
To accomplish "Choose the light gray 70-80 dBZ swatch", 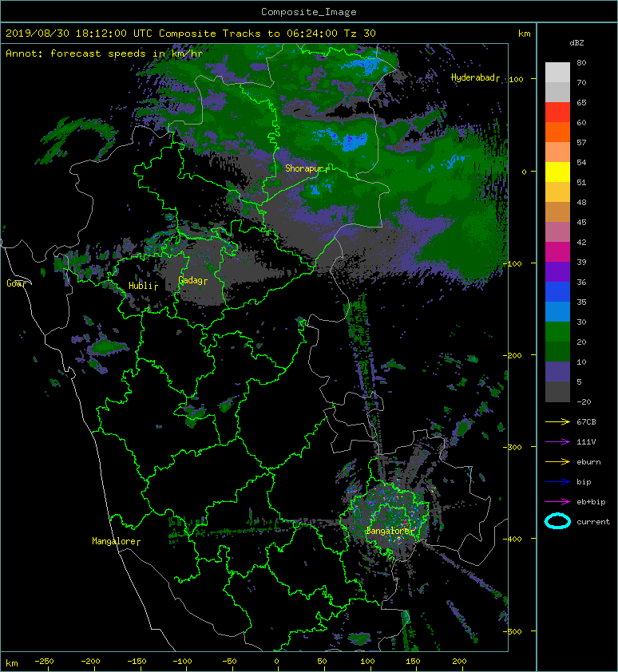I will click(x=557, y=73).
